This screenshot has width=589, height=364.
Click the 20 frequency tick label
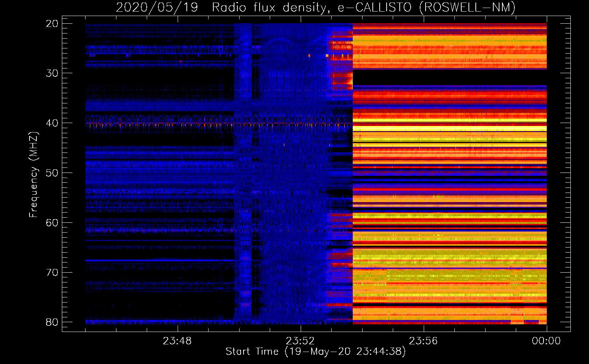[52, 24]
